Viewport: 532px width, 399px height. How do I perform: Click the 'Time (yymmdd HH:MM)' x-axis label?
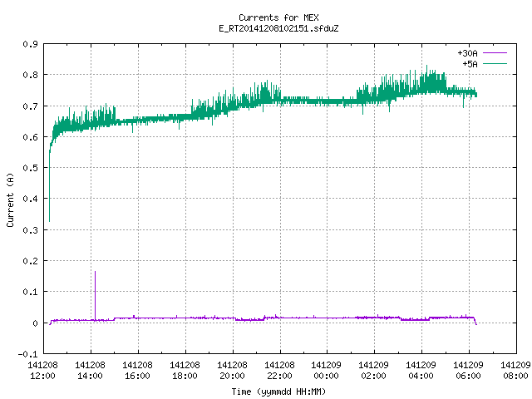click(278, 392)
